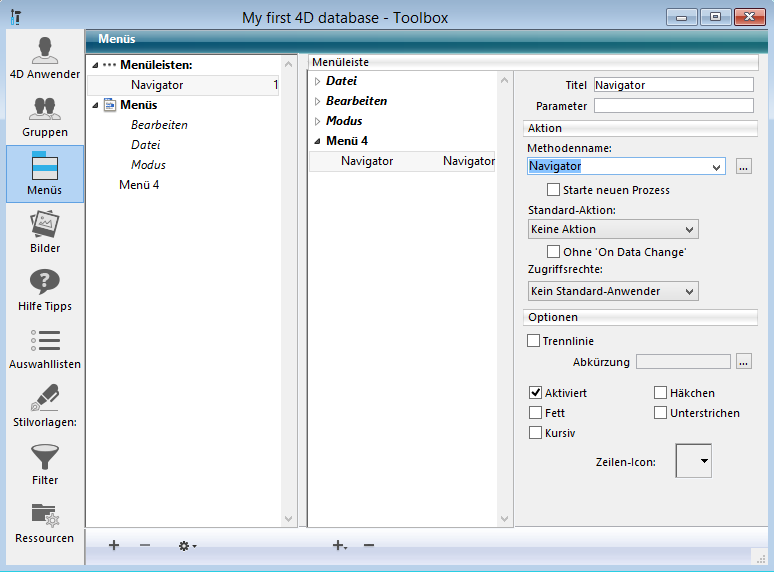Select Bearbeiten in the Menüs list

159,125
